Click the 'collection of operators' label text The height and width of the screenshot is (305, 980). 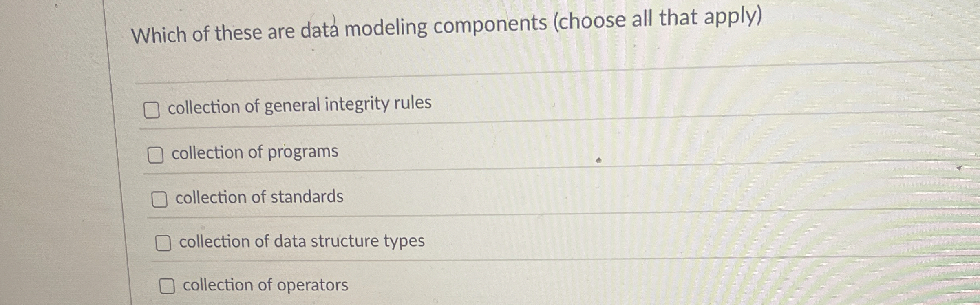tap(264, 285)
